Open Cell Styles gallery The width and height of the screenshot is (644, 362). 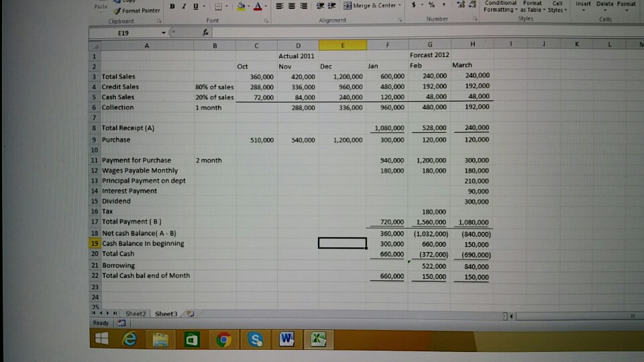557,6
